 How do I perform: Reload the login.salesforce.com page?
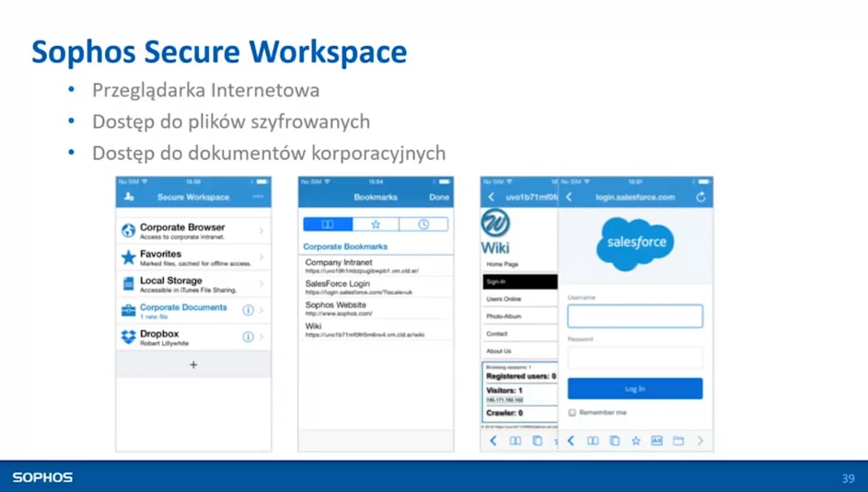700,197
